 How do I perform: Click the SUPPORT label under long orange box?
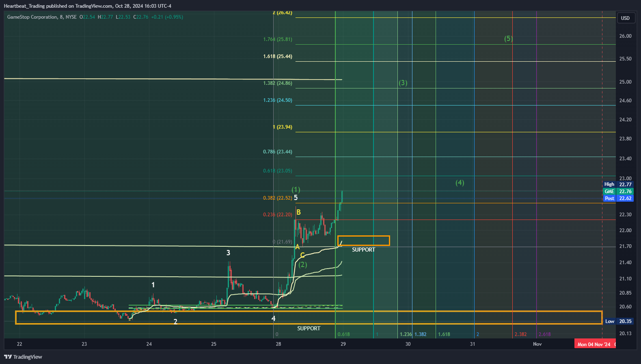(x=309, y=329)
